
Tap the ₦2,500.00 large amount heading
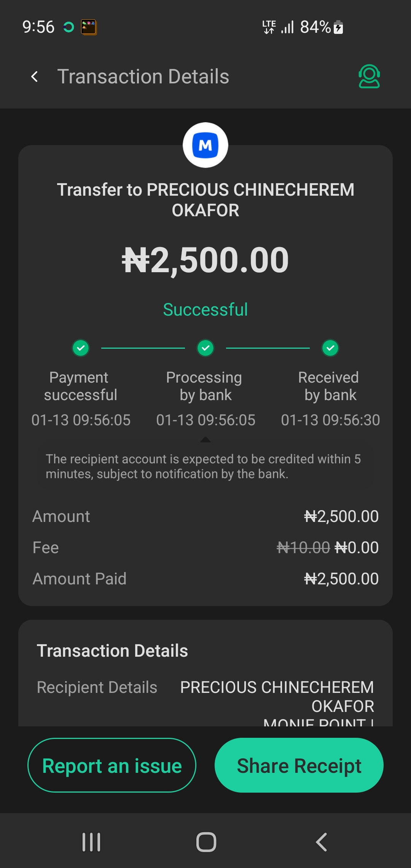pos(205,260)
